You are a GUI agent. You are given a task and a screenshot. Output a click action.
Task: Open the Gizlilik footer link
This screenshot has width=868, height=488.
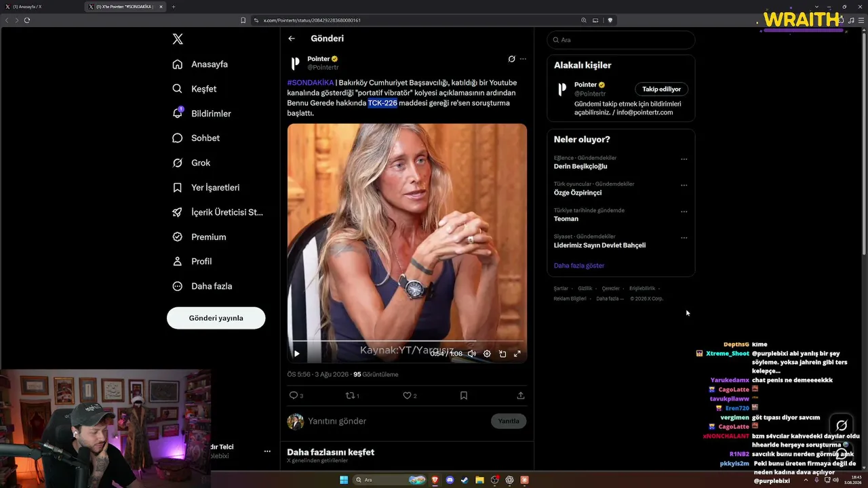pyautogui.click(x=585, y=289)
